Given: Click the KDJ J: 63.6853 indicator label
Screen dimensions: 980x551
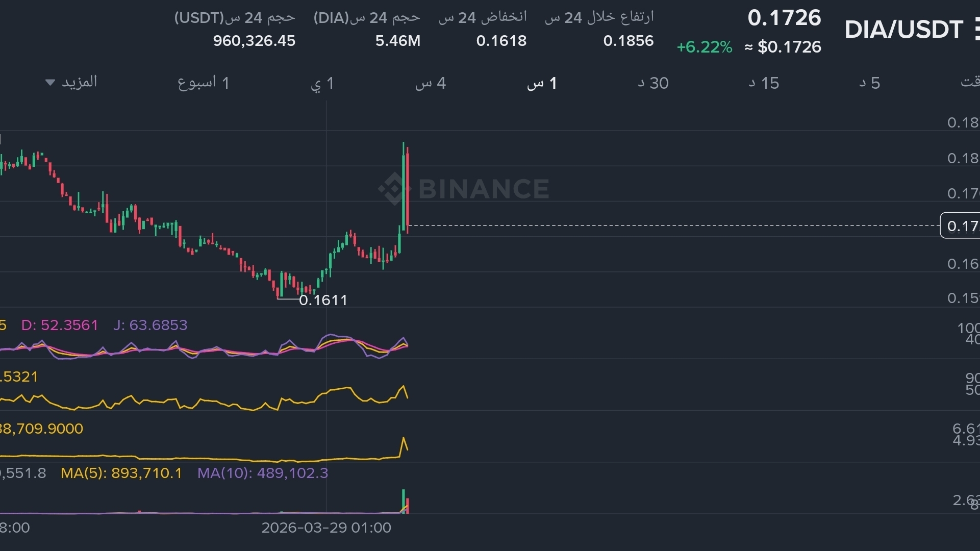Looking at the screenshot, I should [150, 325].
